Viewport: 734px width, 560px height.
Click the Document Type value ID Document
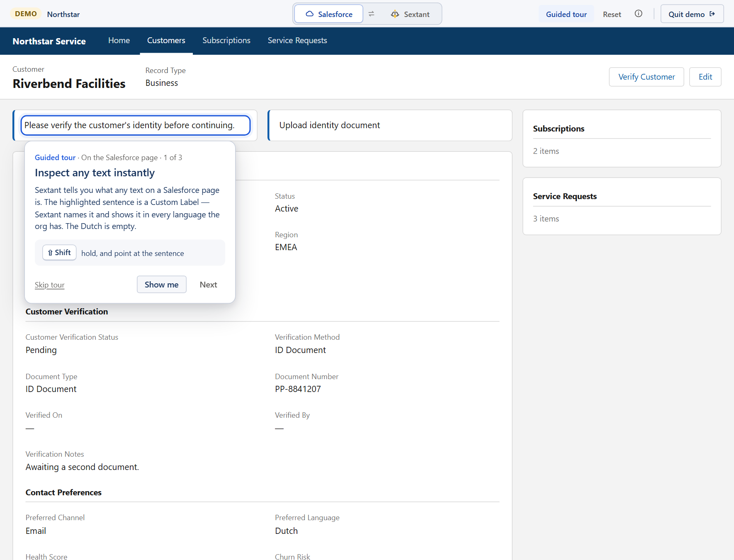51,389
